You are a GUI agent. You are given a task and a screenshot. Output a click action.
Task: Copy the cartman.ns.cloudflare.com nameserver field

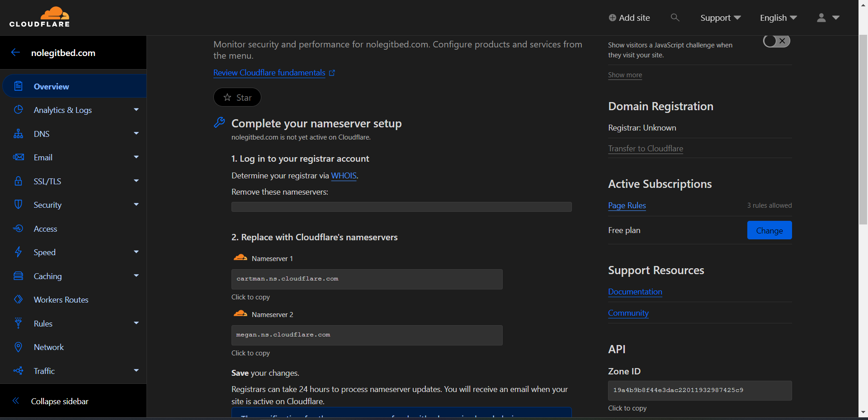[367, 279]
